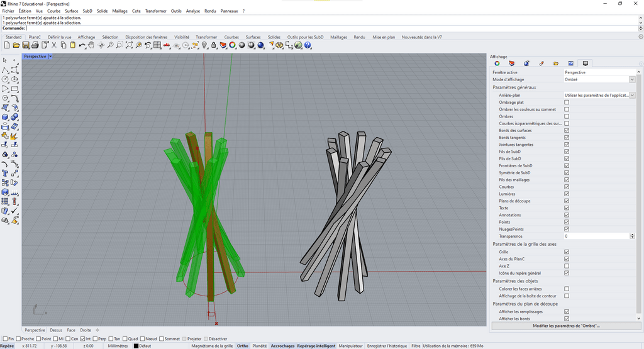This screenshot has height=349, width=644.
Task: Toggle the Grille checkbox
Action: pos(567,252)
